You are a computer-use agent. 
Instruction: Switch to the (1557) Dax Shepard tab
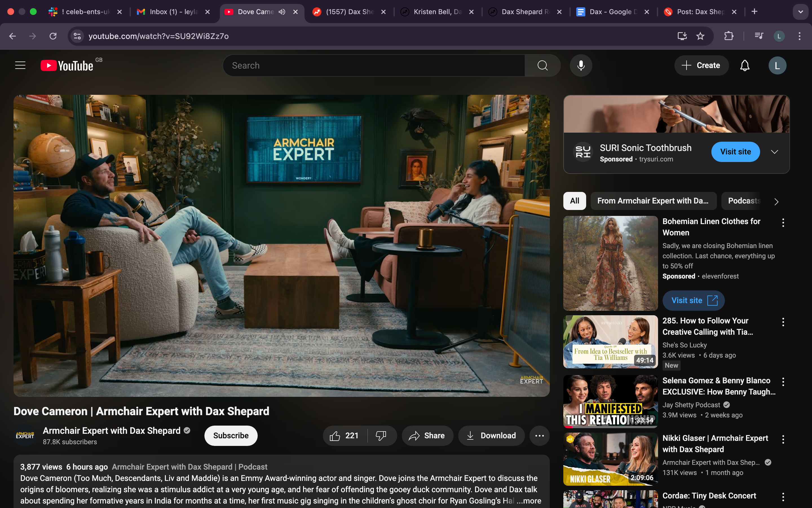click(x=350, y=12)
